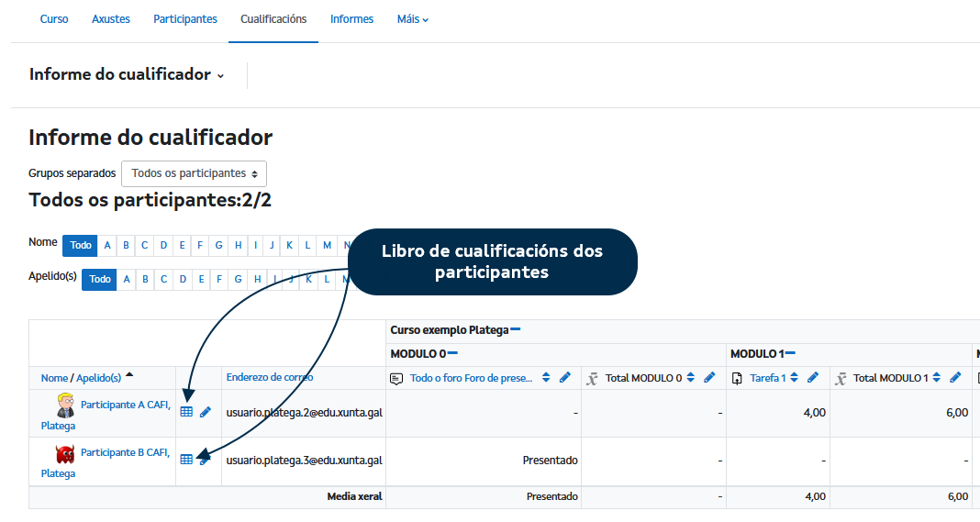Sort by Enderezo de correo column
This screenshot has height=522, width=980.
270,377
